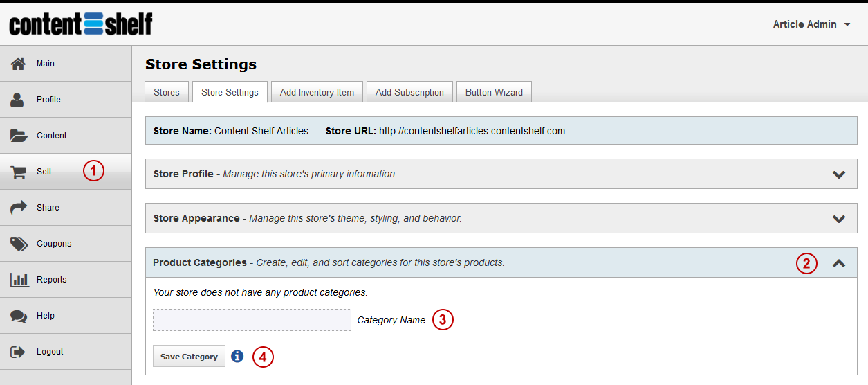This screenshot has height=385, width=868.
Task: Open Help in the sidebar
Action: 66,316
